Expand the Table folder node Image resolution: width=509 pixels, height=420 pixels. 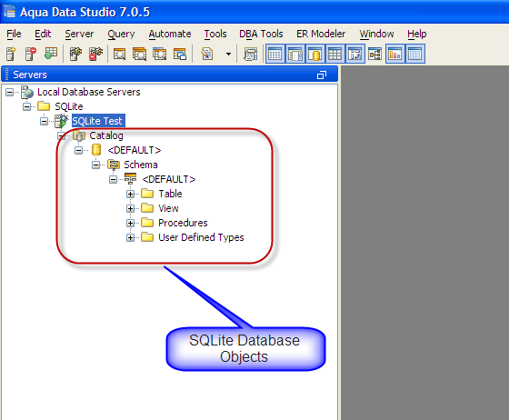coord(130,195)
